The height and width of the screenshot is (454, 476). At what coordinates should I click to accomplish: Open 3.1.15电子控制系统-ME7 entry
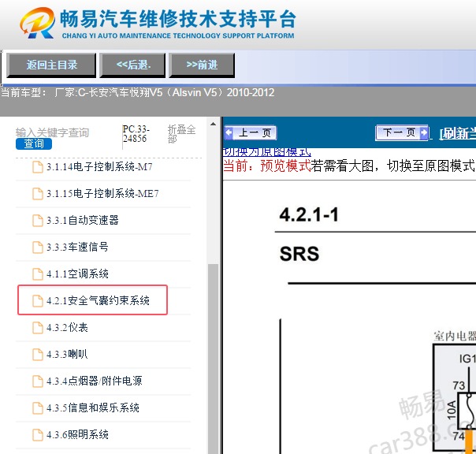pos(103,194)
